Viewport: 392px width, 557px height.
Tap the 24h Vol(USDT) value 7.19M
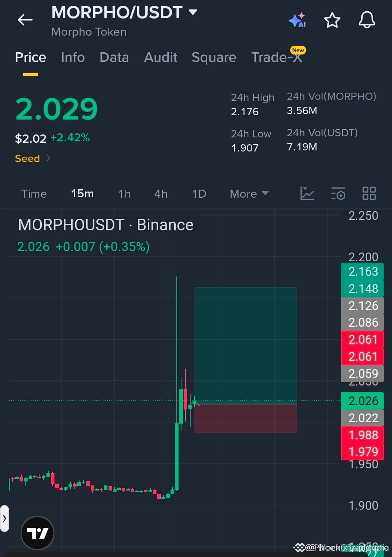pos(302,147)
